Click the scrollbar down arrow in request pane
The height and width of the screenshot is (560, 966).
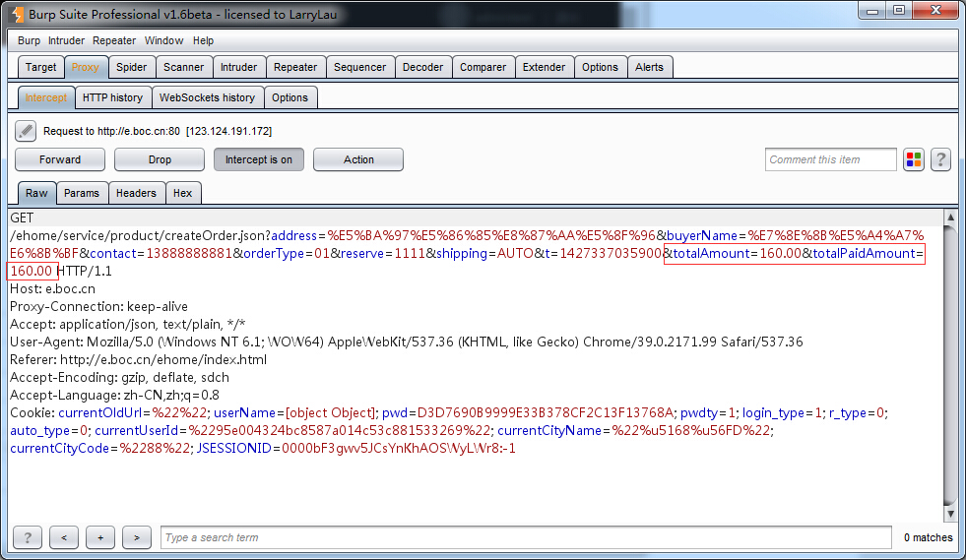point(950,513)
